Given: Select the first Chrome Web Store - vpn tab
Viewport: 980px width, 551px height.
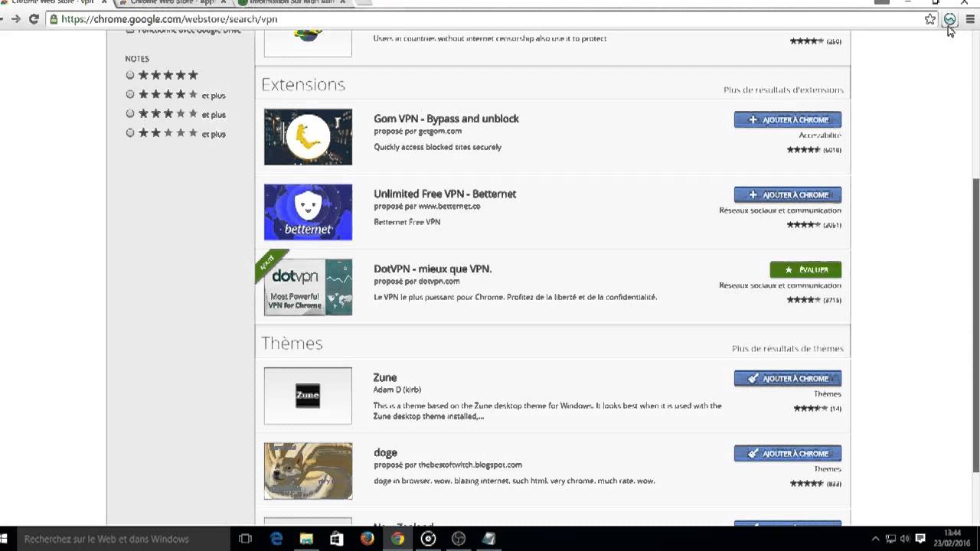Looking at the screenshot, I should (52, 2).
